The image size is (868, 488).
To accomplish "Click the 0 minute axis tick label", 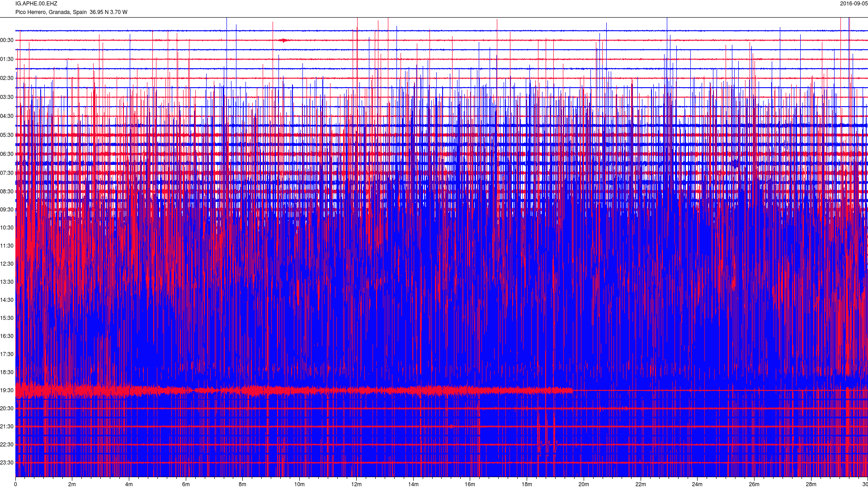I will pos(15,484).
